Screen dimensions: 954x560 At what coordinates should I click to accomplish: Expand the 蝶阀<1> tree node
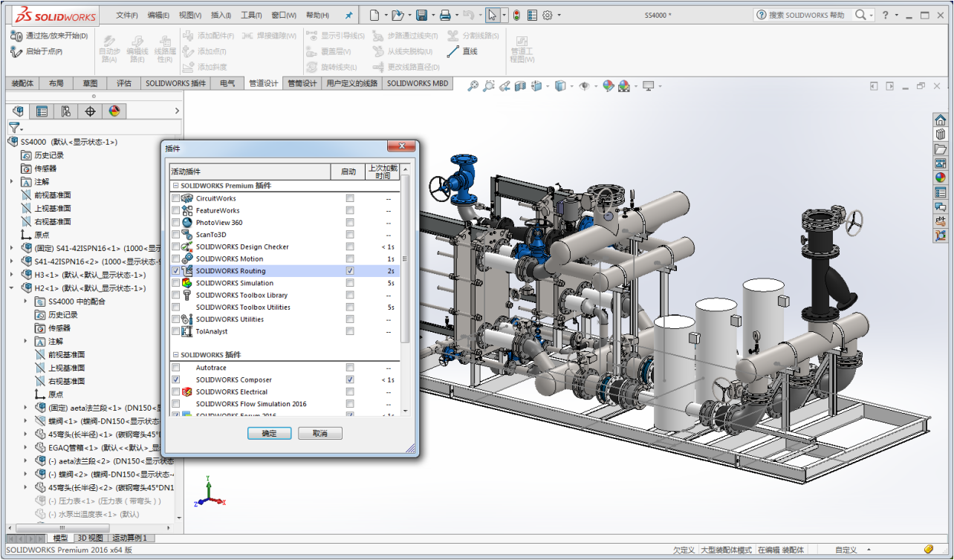click(26, 421)
